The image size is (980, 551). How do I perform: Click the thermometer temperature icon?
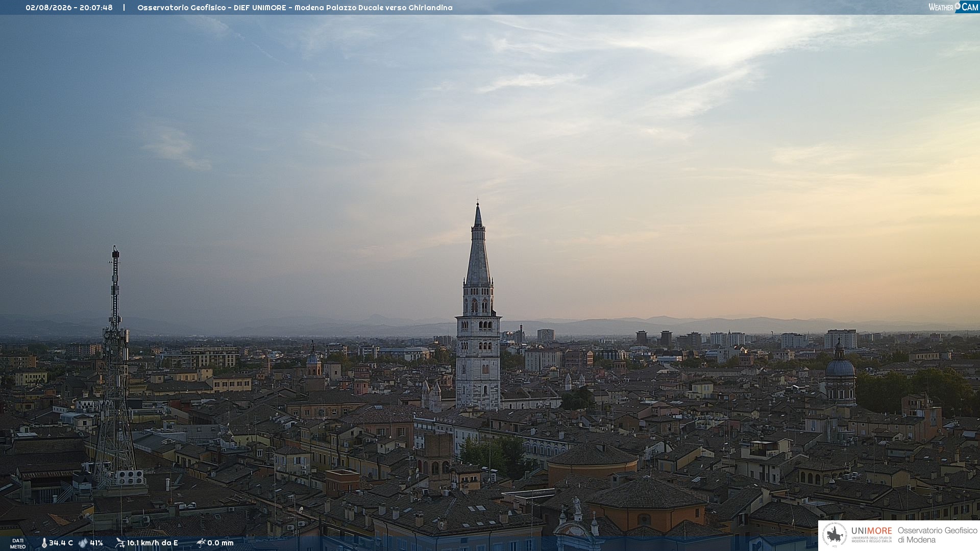[44, 543]
